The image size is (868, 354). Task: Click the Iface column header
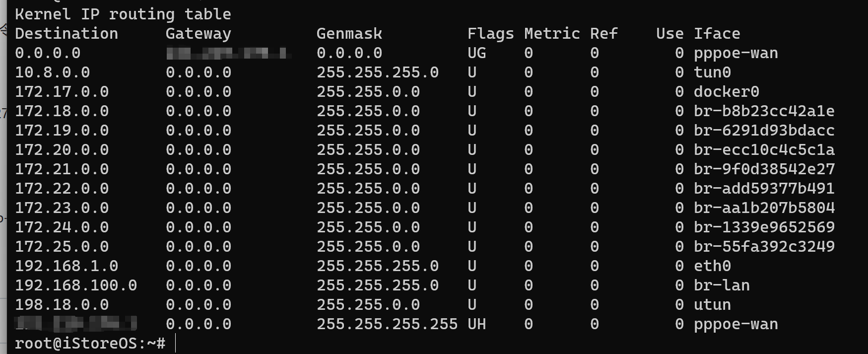717,33
